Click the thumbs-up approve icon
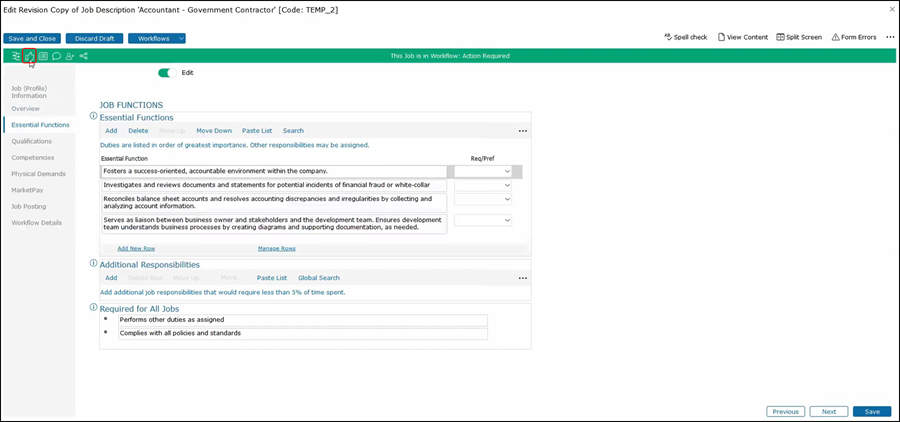This screenshot has height=422, width=900. 29,56
